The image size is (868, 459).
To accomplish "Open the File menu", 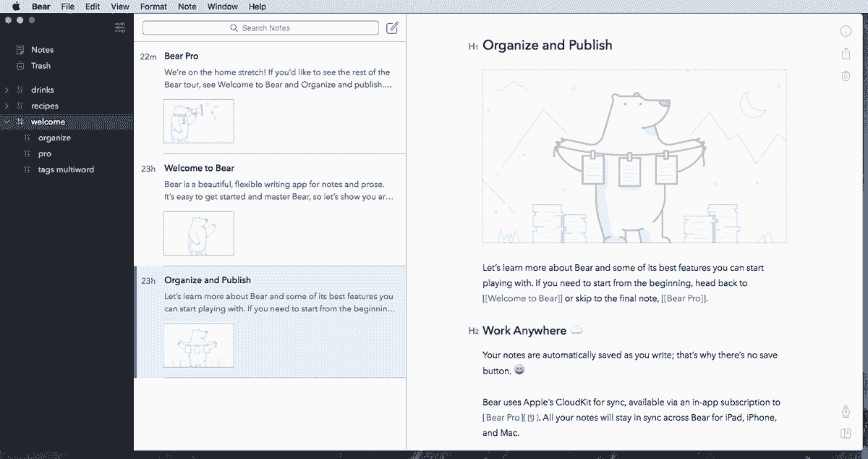I will (68, 7).
